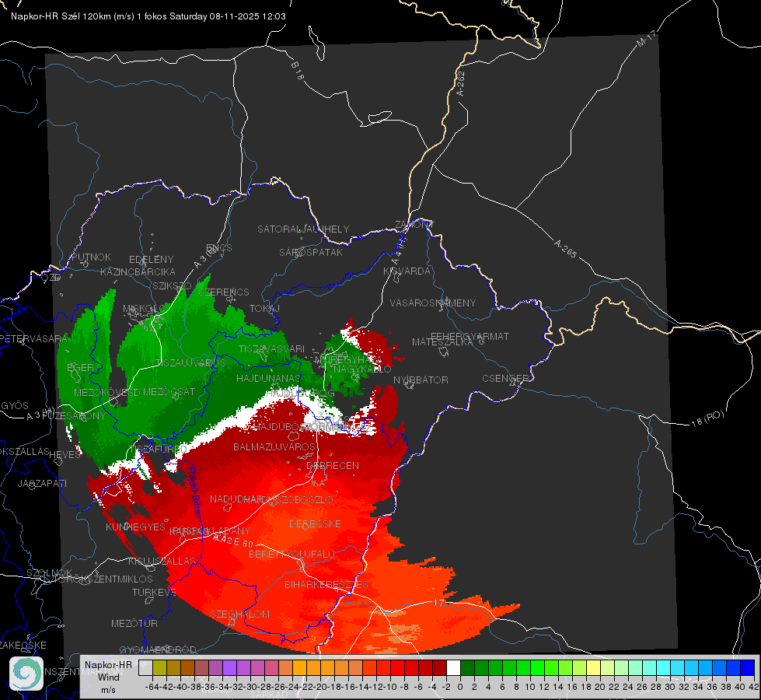
Task: Click the A-262 road label
Action: click(x=461, y=83)
